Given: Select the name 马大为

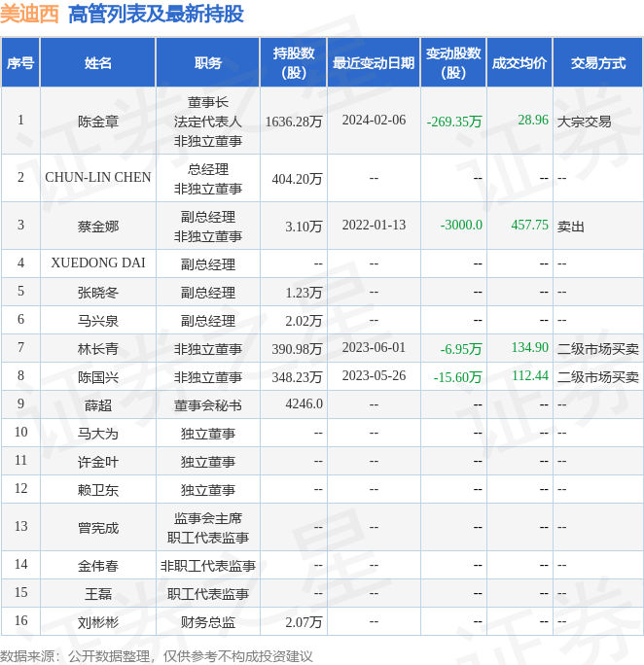Looking at the screenshot, I should (x=98, y=434).
